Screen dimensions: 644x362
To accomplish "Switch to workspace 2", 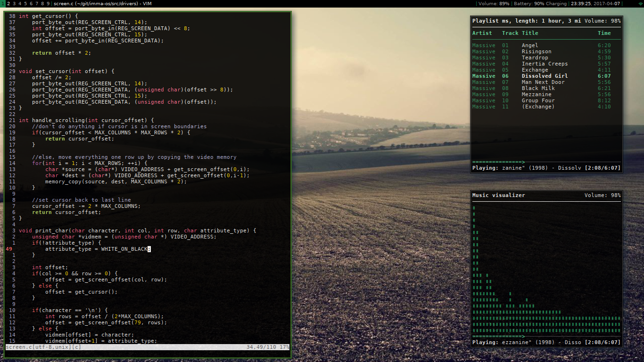I will [8, 3].
